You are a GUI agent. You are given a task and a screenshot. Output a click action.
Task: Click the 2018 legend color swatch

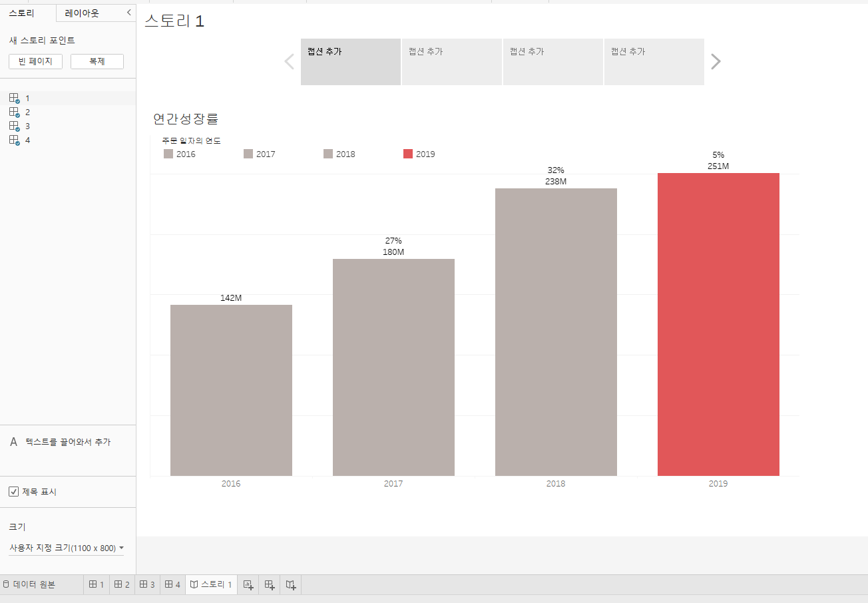click(x=328, y=154)
